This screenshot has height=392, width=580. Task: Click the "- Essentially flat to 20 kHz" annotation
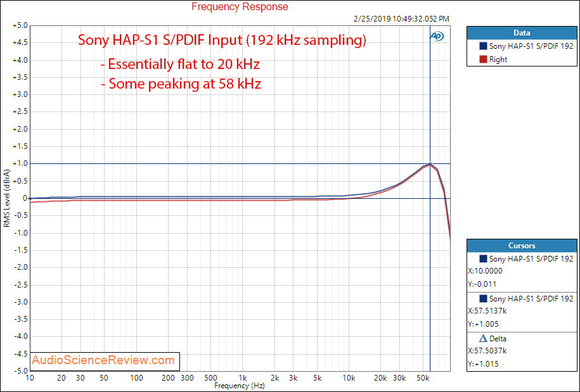181,65
